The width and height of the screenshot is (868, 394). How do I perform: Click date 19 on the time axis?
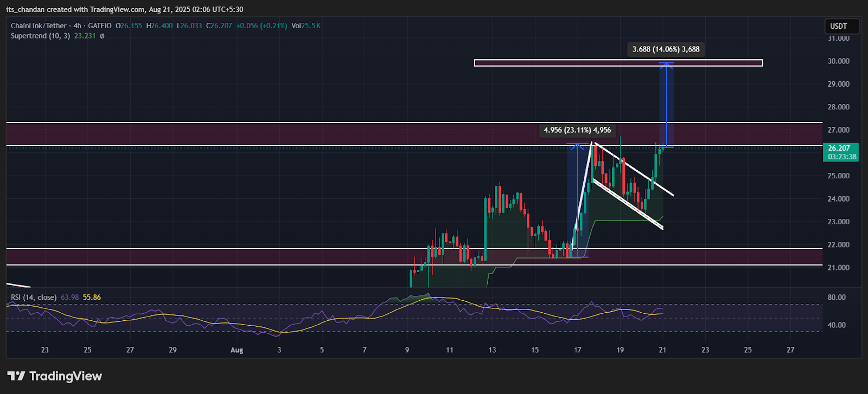620,350
